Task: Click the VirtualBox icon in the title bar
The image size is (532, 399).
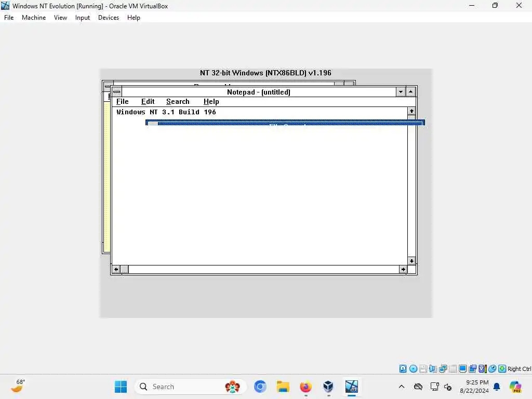Action: [5, 6]
